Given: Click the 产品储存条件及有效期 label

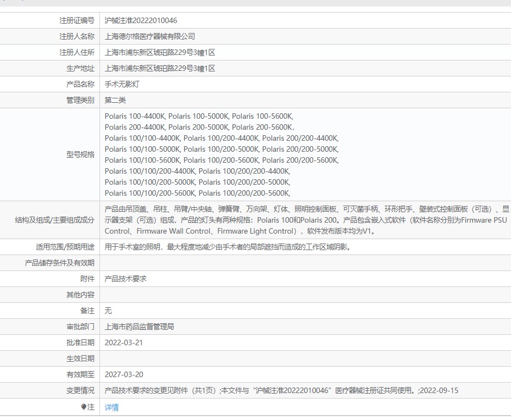Looking at the screenshot, I should click(x=60, y=263).
